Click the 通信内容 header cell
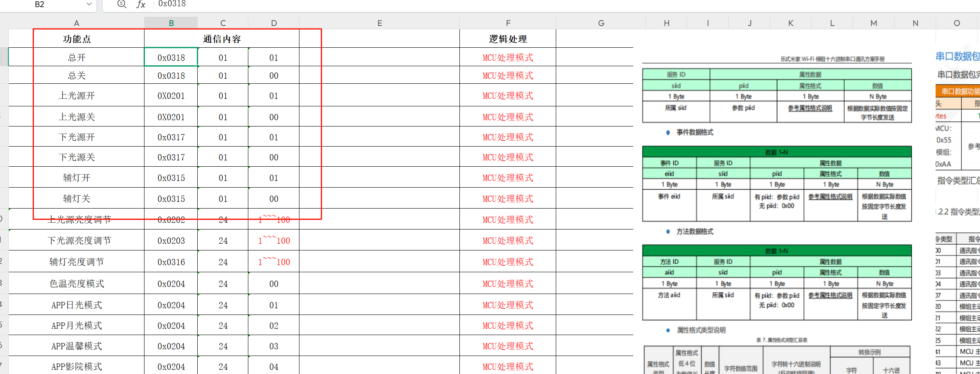 click(222, 39)
